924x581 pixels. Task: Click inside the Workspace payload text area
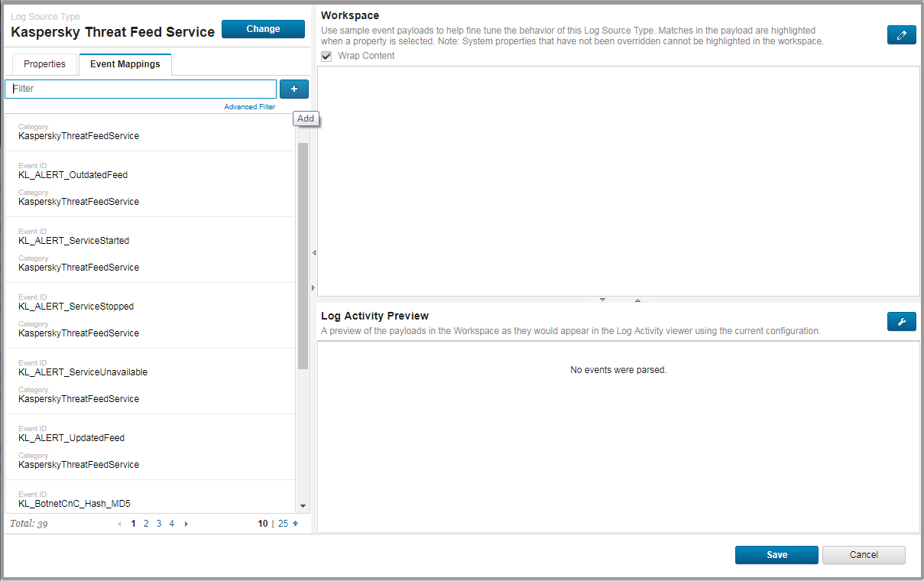click(x=618, y=181)
